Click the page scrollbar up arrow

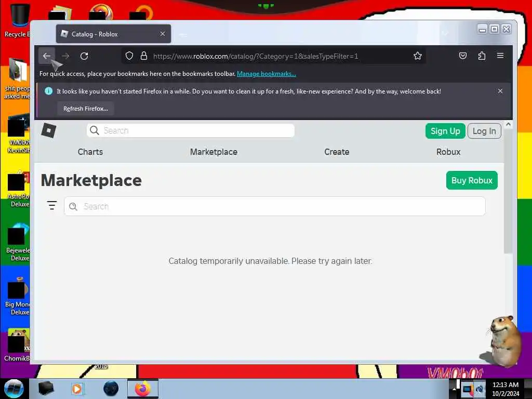[x=508, y=125]
